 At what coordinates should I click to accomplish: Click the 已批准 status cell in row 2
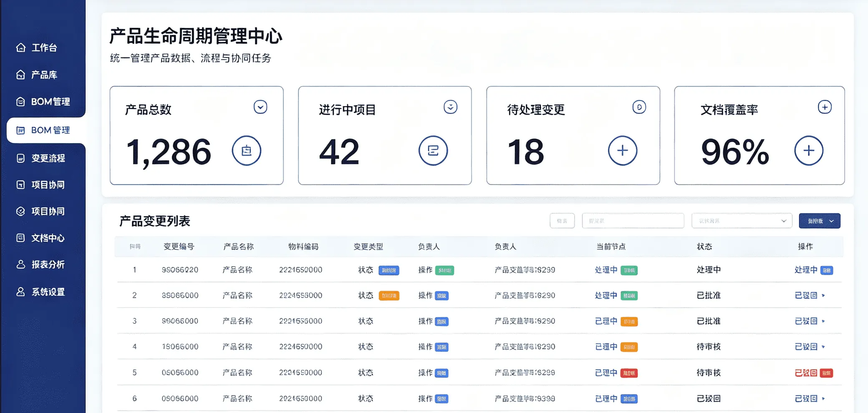coord(709,295)
